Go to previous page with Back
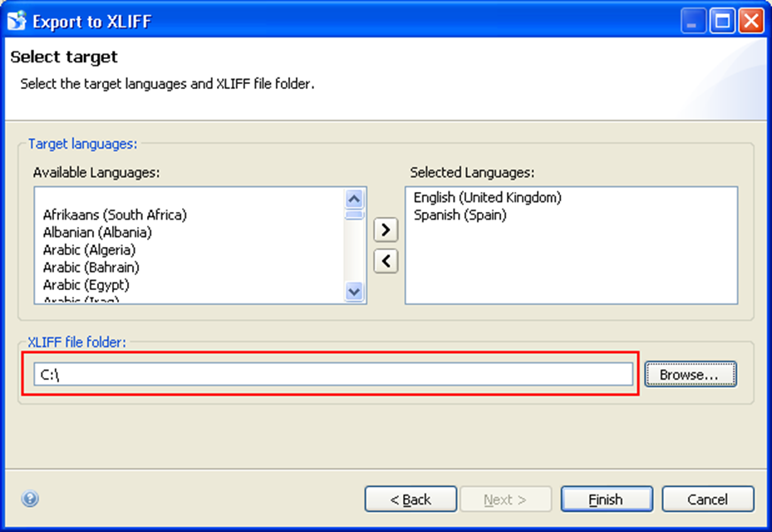The image size is (772, 532). click(411, 499)
